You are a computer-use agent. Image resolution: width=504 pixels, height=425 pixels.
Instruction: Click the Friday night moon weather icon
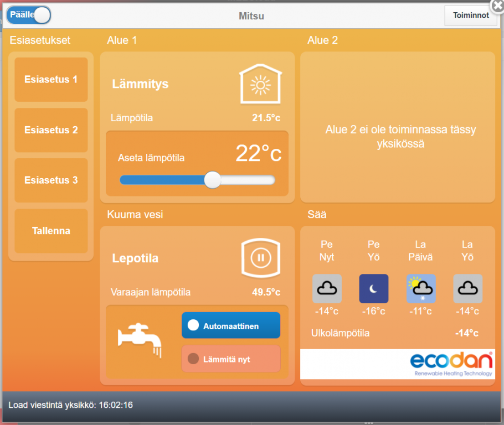pyautogui.click(x=374, y=288)
